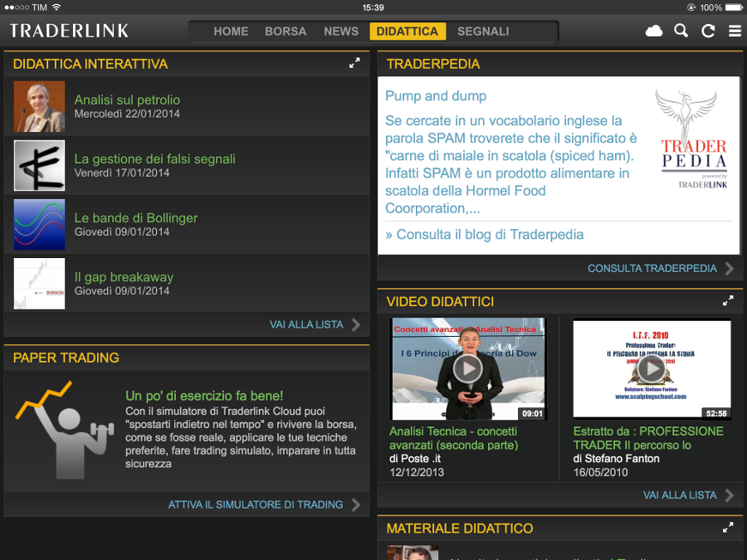Click the refresh arrow icon
The width and height of the screenshot is (747, 560).
pyautogui.click(x=708, y=32)
